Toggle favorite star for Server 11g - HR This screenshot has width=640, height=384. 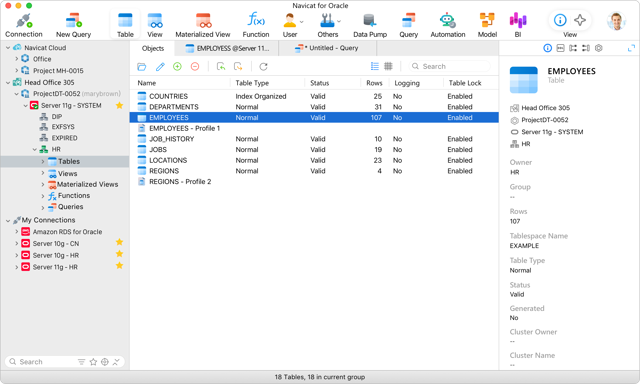coord(119,266)
